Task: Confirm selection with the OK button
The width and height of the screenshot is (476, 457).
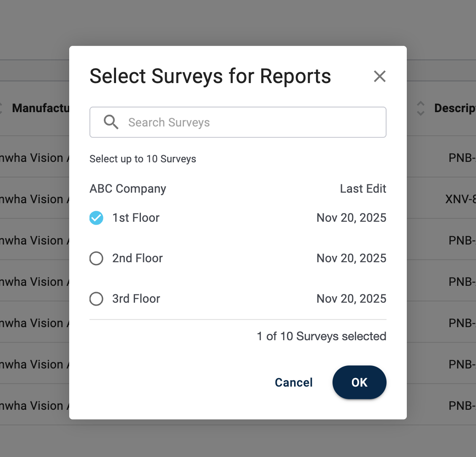Action: (359, 382)
